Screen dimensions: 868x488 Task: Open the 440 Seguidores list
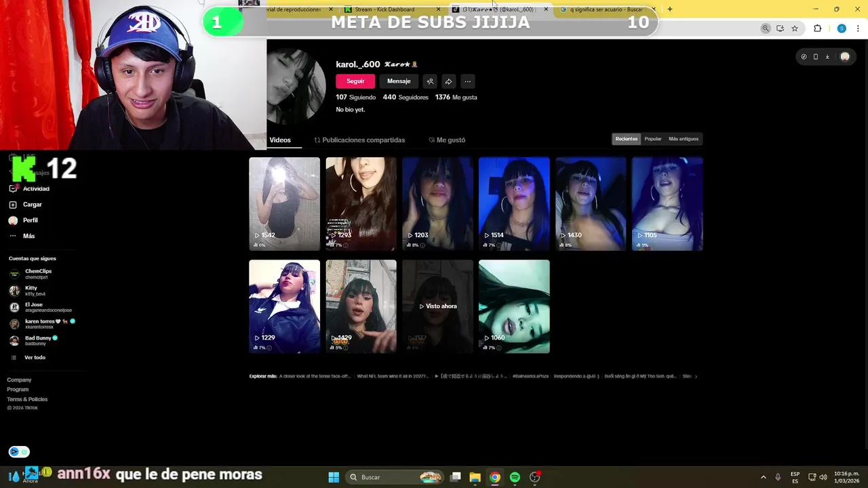(x=406, y=98)
